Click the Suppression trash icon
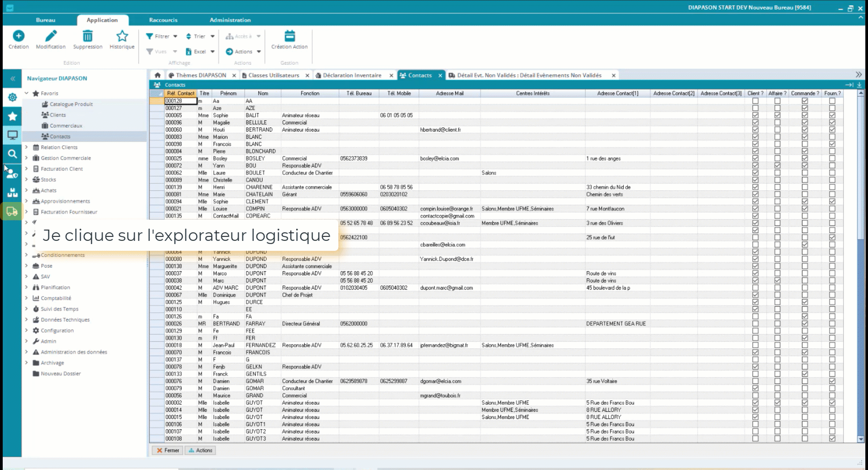This screenshot has height=470, width=868. 88,36
